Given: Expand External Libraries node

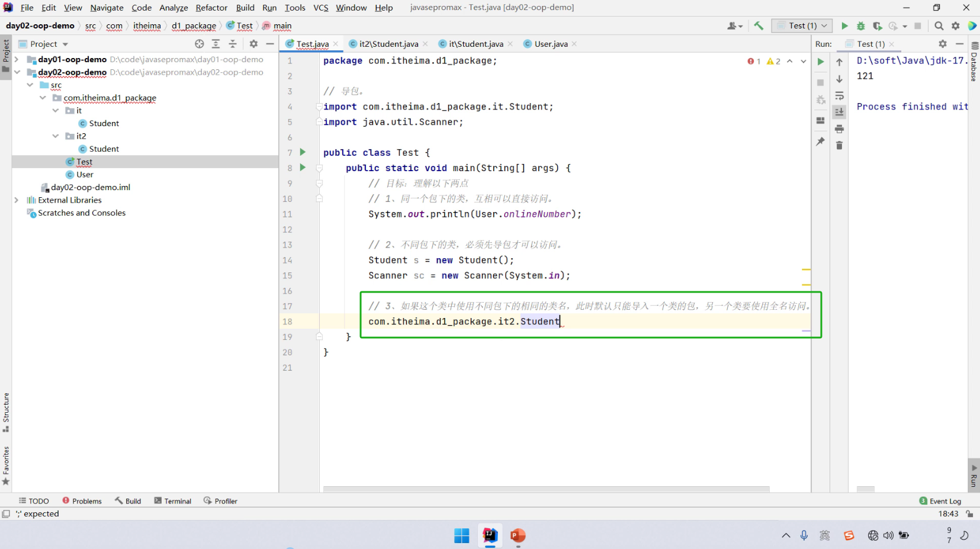Looking at the screenshot, I should pos(17,200).
